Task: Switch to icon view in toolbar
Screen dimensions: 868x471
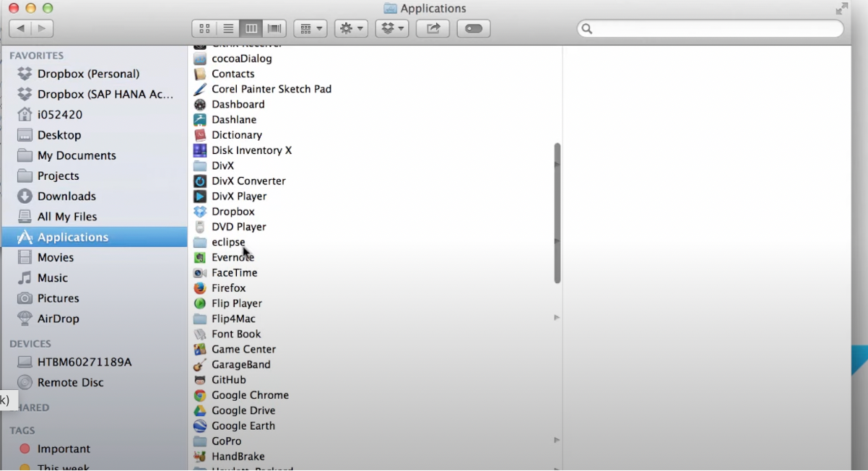Action: 204,29
